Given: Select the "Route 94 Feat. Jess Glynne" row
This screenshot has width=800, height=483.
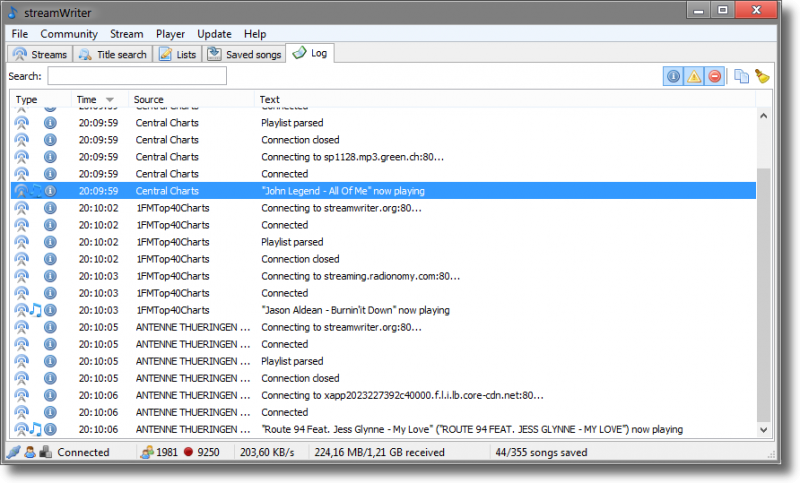Looking at the screenshot, I should coord(383,429).
